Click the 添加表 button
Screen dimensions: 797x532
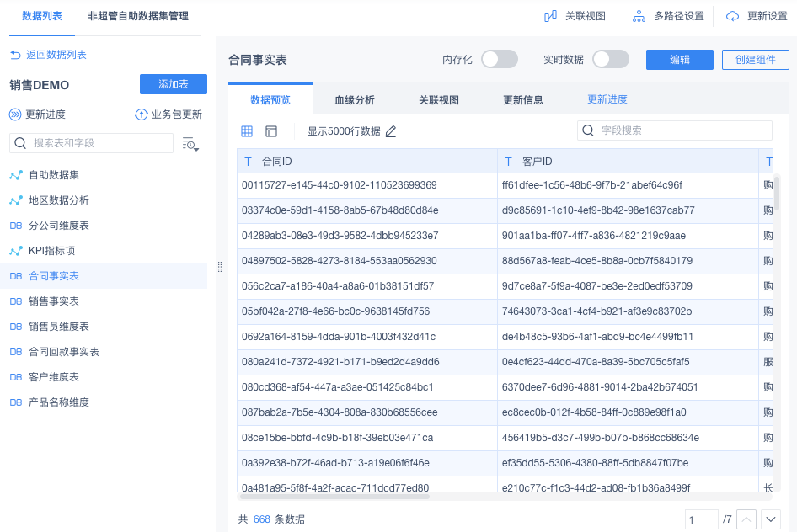(174, 84)
